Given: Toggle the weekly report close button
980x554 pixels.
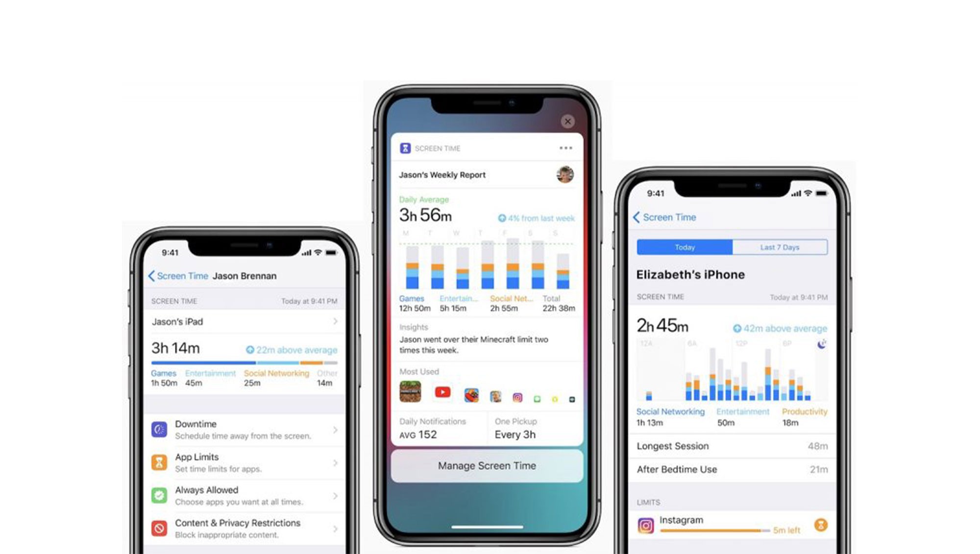Looking at the screenshot, I should coord(567,121).
